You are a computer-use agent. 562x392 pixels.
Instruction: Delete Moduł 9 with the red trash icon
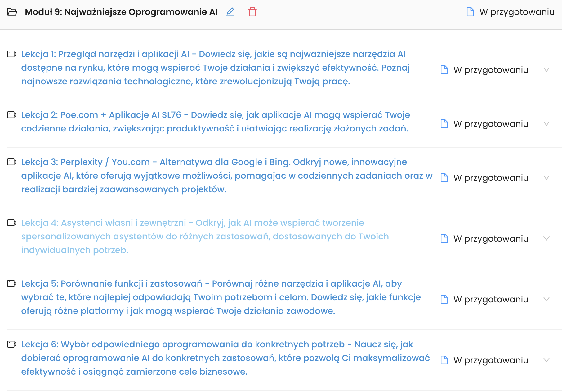pyautogui.click(x=252, y=12)
